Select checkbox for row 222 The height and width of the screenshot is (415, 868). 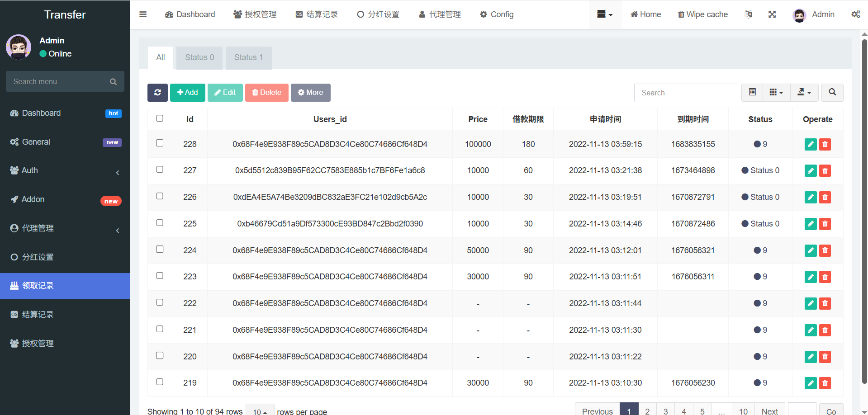[160, 302]
